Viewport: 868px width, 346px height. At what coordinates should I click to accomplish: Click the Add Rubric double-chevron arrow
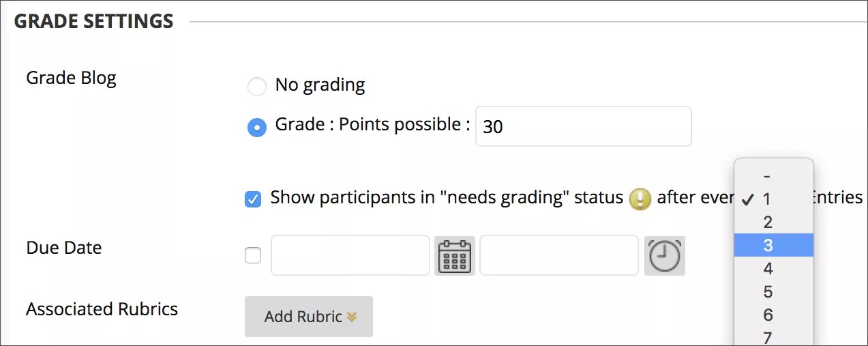click(352, 317)
